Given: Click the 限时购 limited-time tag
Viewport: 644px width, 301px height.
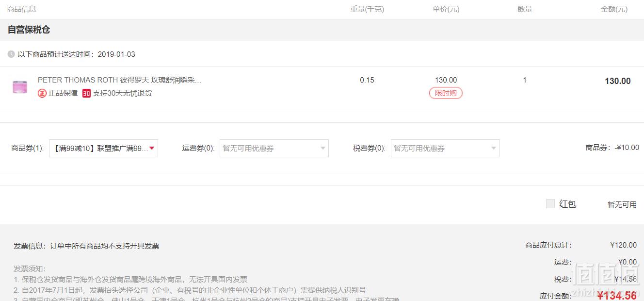Looking at the screenshot, I should [446, 93].
